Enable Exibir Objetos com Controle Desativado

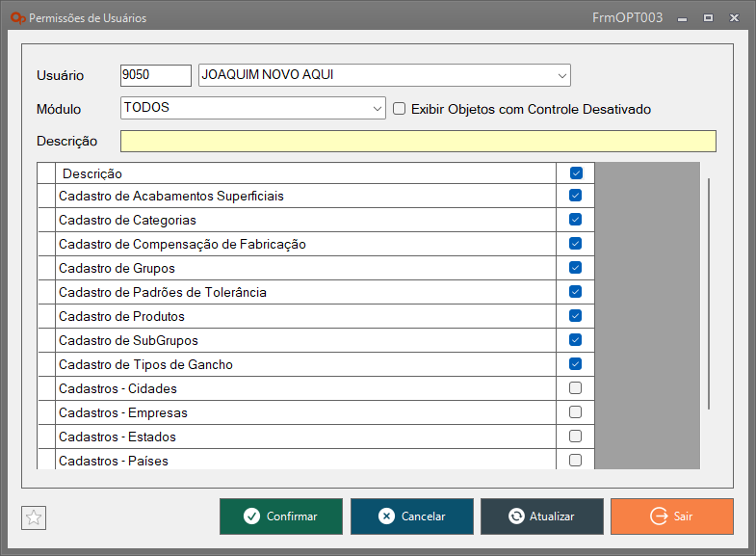pyautogui.click(x=400, y=109)
